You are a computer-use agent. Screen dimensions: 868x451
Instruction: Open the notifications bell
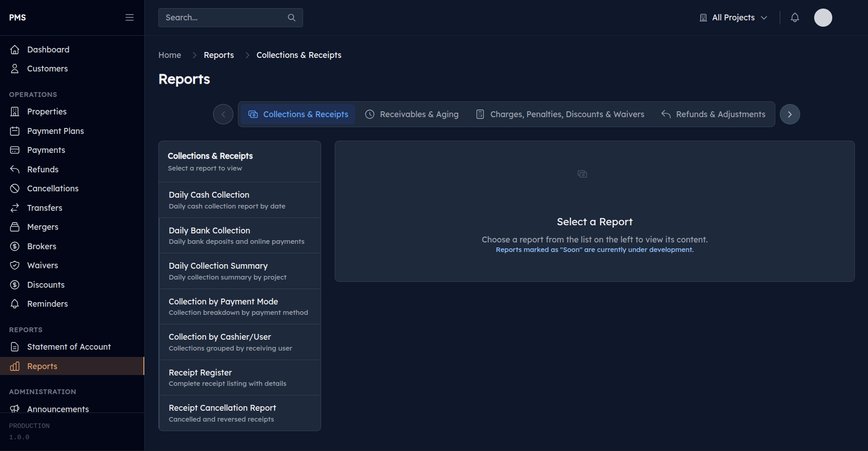(x=795, y=17)
